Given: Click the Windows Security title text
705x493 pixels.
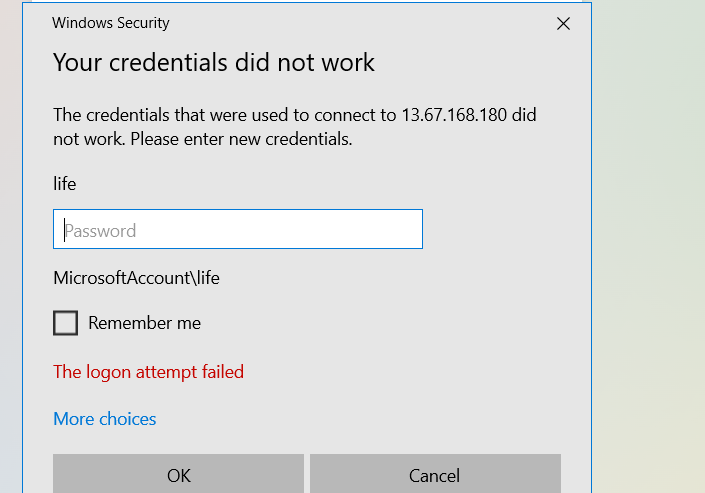Looking at the screenshot, I should tap(111, 23).
